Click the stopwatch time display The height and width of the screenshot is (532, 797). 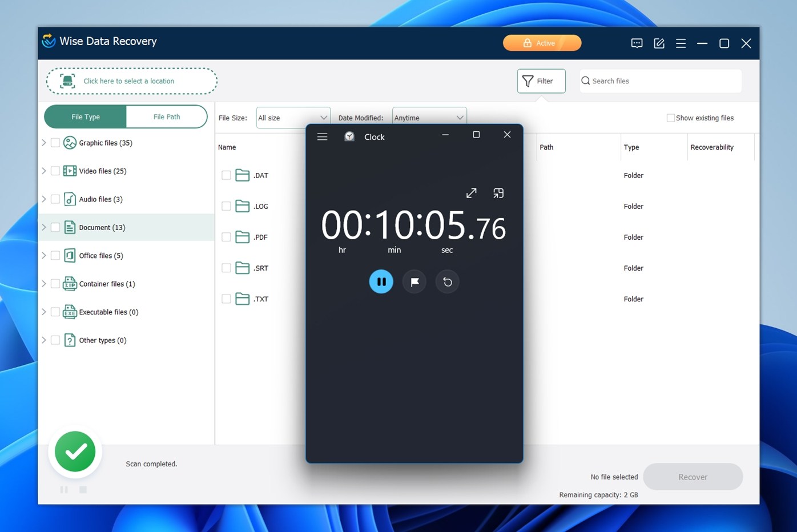[x=413, y=225]
